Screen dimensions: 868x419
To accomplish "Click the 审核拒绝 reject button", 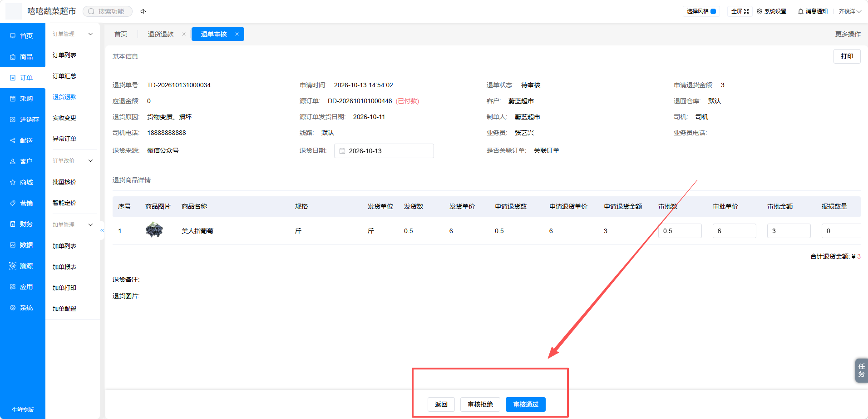I will point(480,404).
